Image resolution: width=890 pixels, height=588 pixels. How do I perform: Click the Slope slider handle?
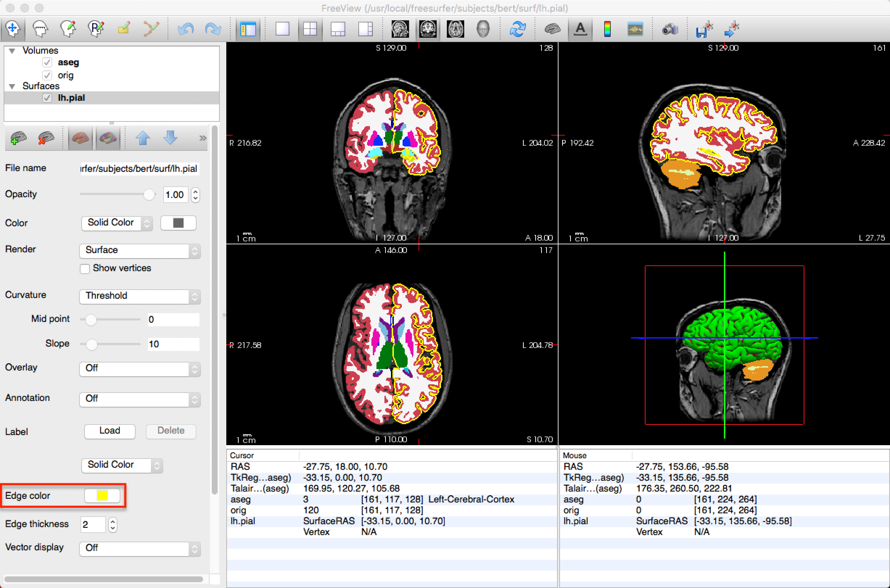coord(91,344)
